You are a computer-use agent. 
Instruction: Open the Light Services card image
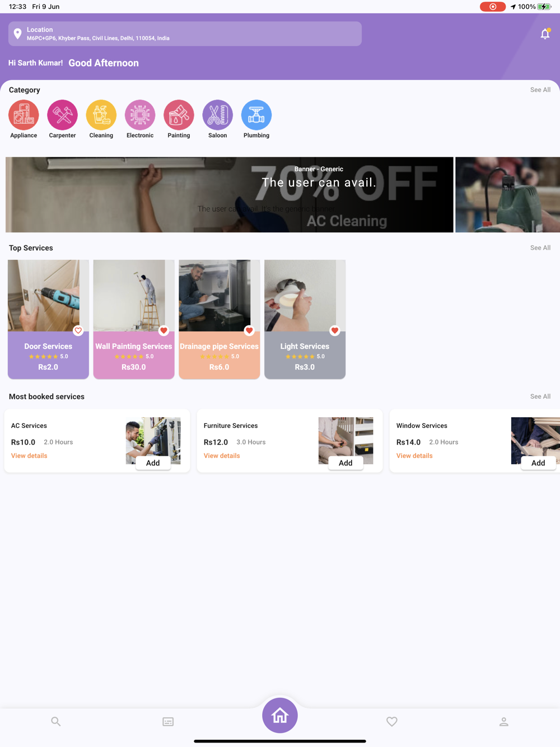coord(305,296)
